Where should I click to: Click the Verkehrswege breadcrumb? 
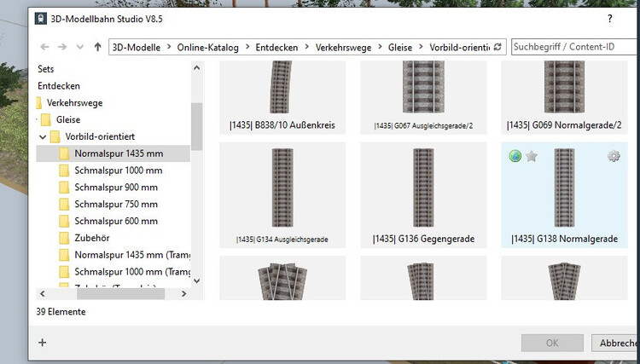point(343,47)
